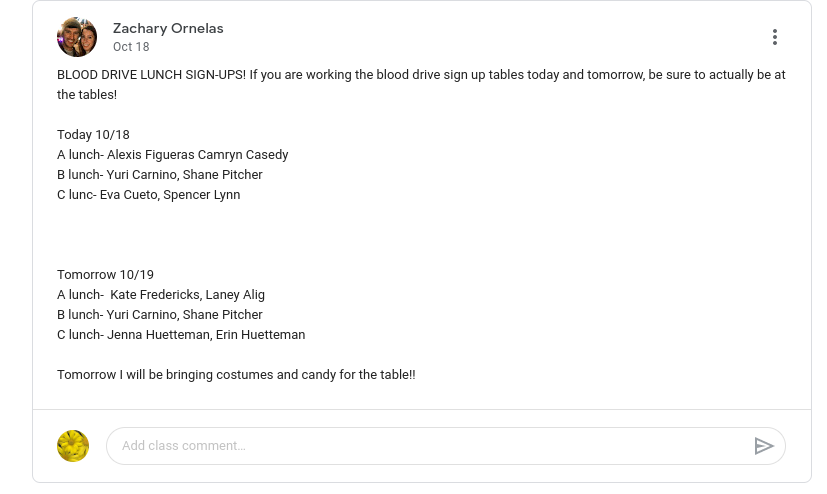The image size is (827, 494).
Task: Click the Eva Cueto, Spencer Lynn line
Action: pos(149,195)
